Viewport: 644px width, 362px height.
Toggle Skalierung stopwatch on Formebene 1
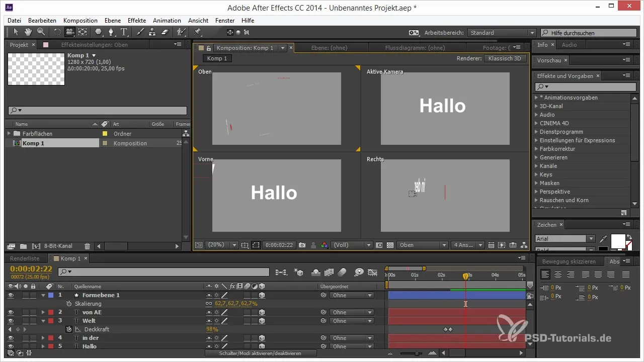(69, 304)
